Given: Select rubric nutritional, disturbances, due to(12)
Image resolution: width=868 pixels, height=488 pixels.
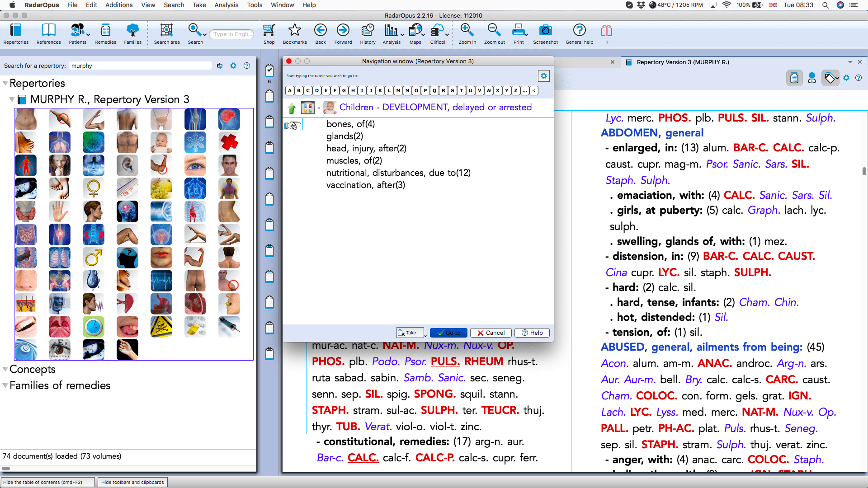Looking at the screenshot, I should [398, 173].
